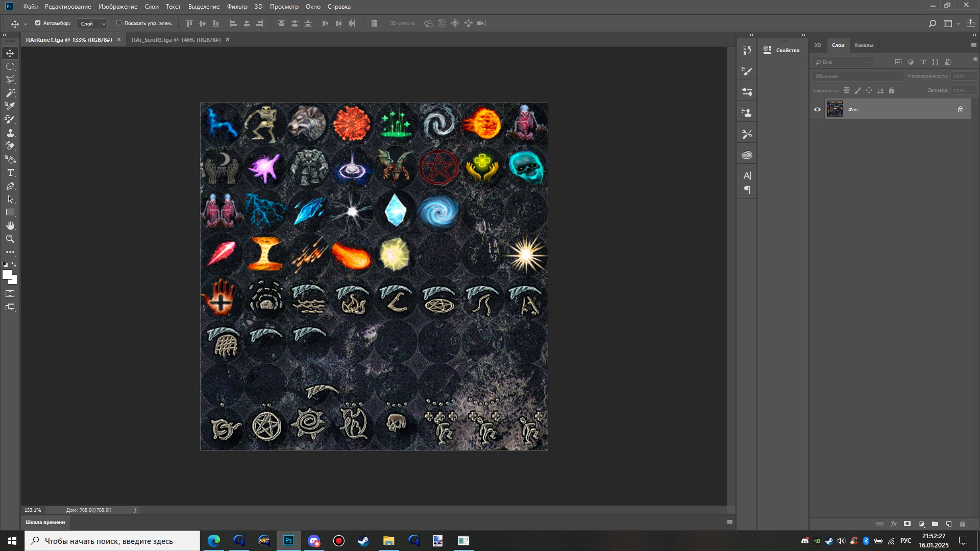Open Photoshop in Windows taskbar

(289, 541)
